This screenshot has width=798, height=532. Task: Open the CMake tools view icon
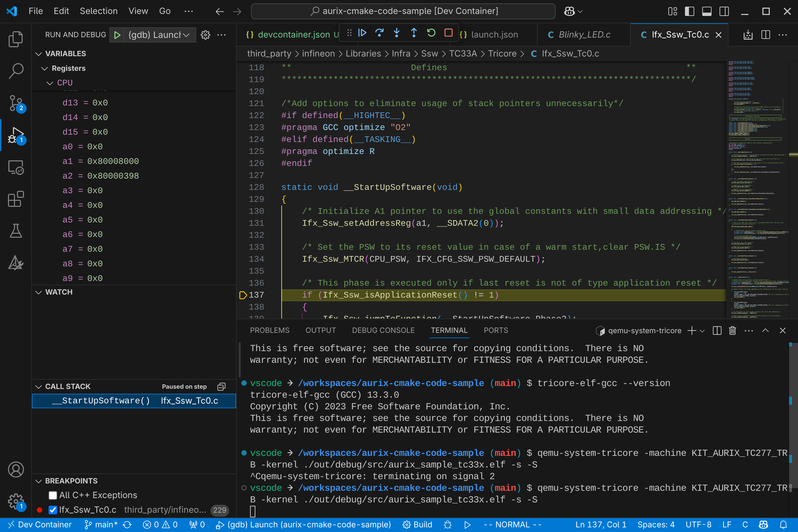[x=16, y=263]
